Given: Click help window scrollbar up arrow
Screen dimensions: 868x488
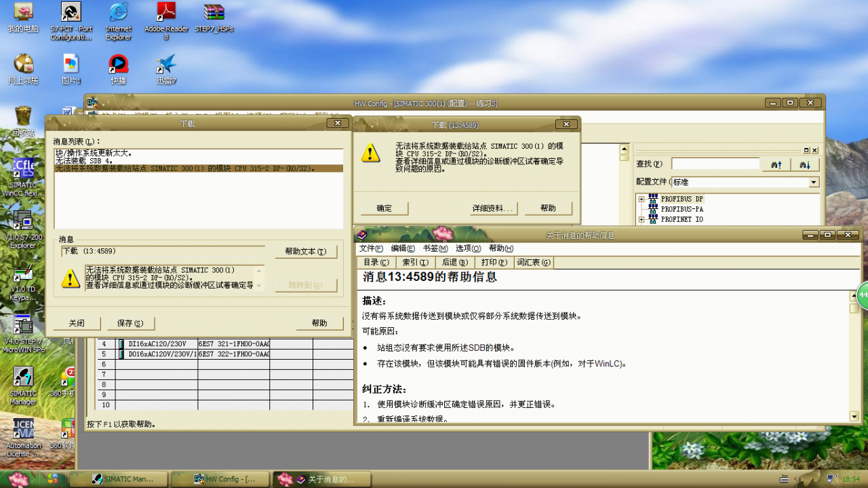Looking at the screenshot, I should click(854, 297).
